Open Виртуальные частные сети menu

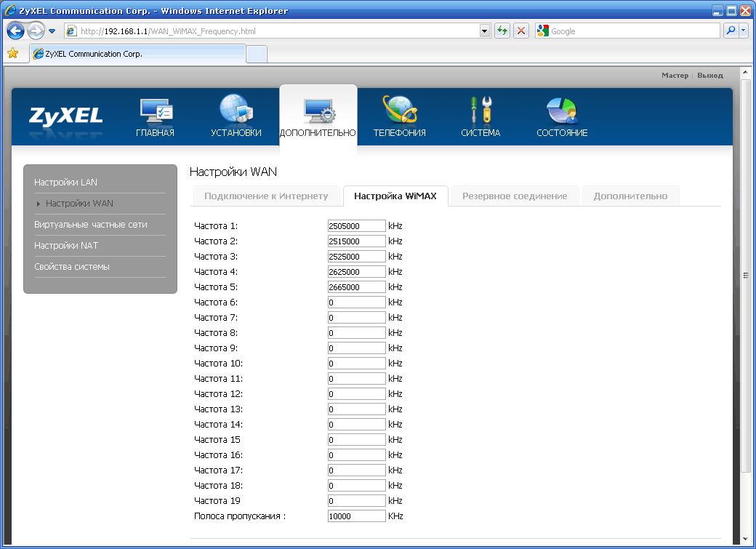coord(91,225)
